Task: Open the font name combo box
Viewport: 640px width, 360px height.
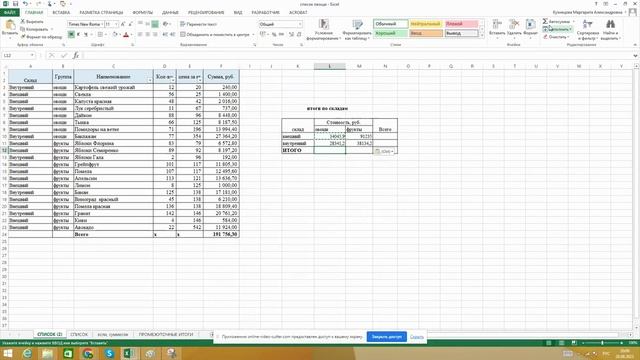Action: coord(85,24)
